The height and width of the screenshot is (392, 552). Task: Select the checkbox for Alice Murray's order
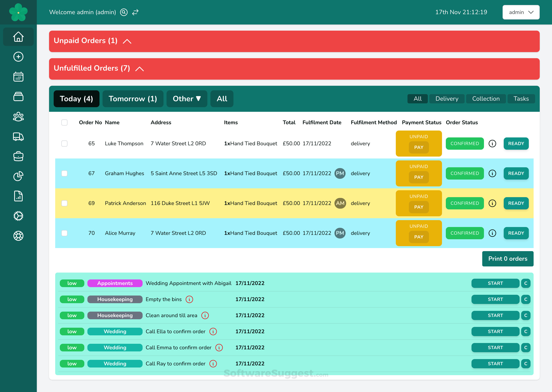pyautogui.click(x=64, y=233)
